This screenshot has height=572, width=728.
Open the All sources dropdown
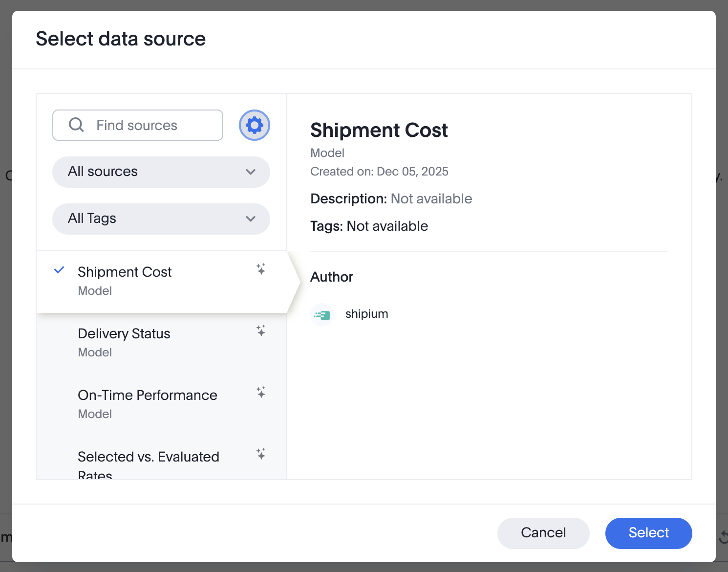click(x=161, y=172)
